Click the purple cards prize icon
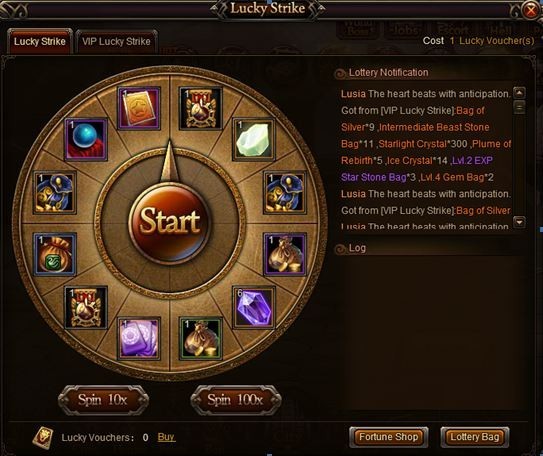543x456 pixels. [x=139, y=338]
